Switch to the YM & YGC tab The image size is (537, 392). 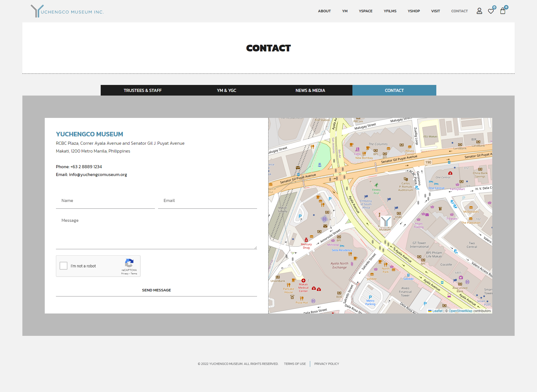click(227, 90)
